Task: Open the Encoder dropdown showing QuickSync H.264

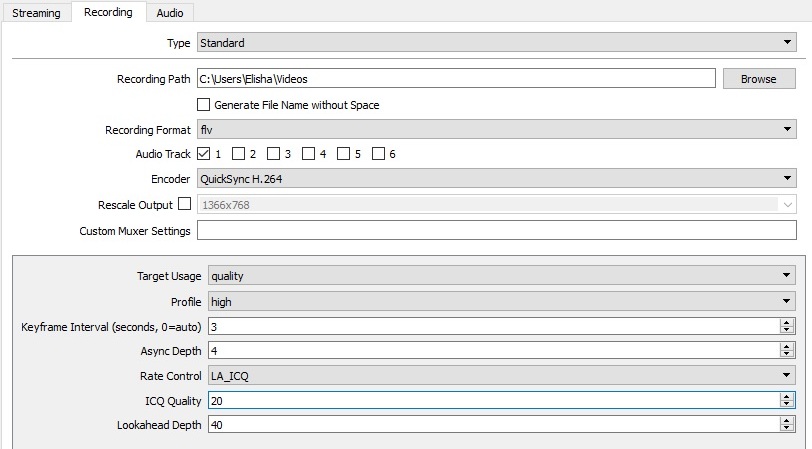Action: click(497, 179)
